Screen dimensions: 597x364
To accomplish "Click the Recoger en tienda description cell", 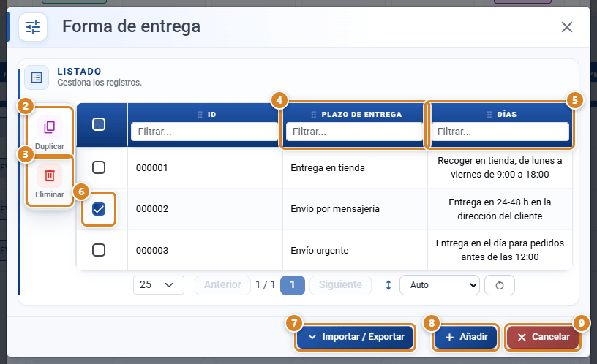I will [x=500, y=167].
